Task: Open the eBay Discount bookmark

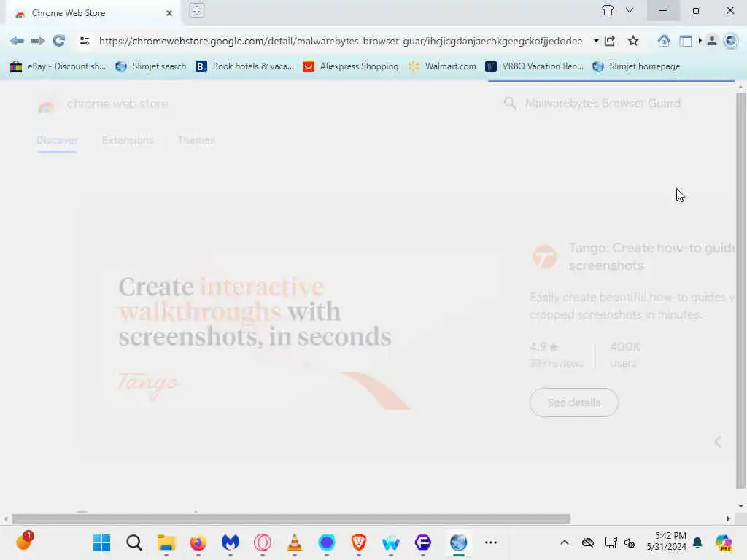Action: (58, 66)
